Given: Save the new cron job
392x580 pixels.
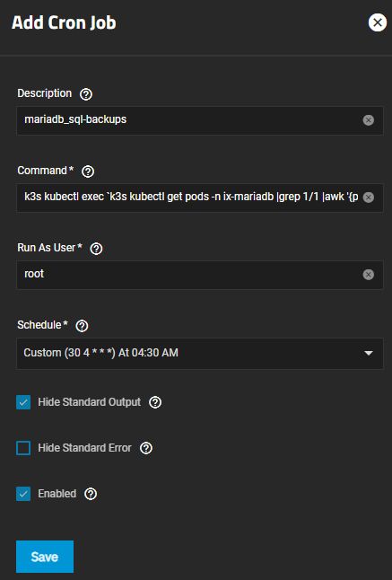Looking at the screenshot, I should tap(45, 557).
